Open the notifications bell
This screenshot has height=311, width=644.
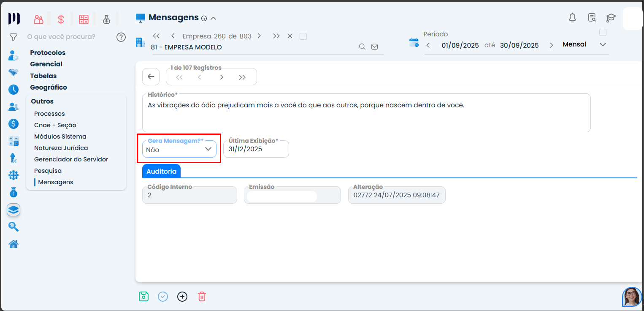(x=572, y=18)
